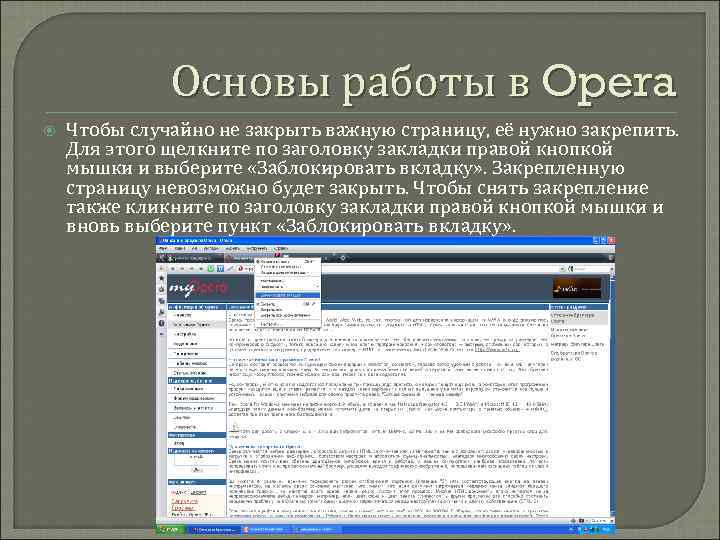Expand the address bar history dropdown arrow
Image resolution: width=720 pixels, height=540 pixels.
[562, 269]
